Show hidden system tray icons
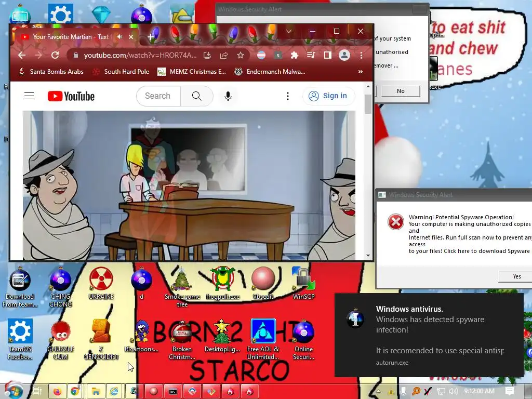This screenshot has height=399, width=532. 378,392
